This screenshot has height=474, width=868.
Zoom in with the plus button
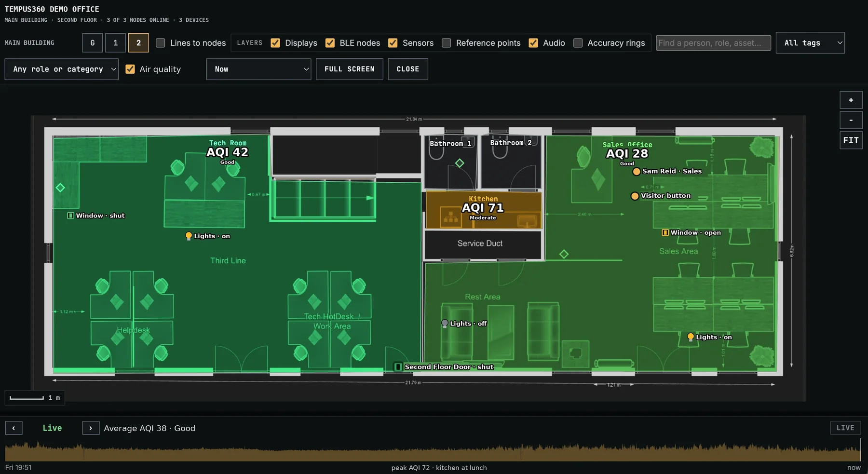click(851, 100)
